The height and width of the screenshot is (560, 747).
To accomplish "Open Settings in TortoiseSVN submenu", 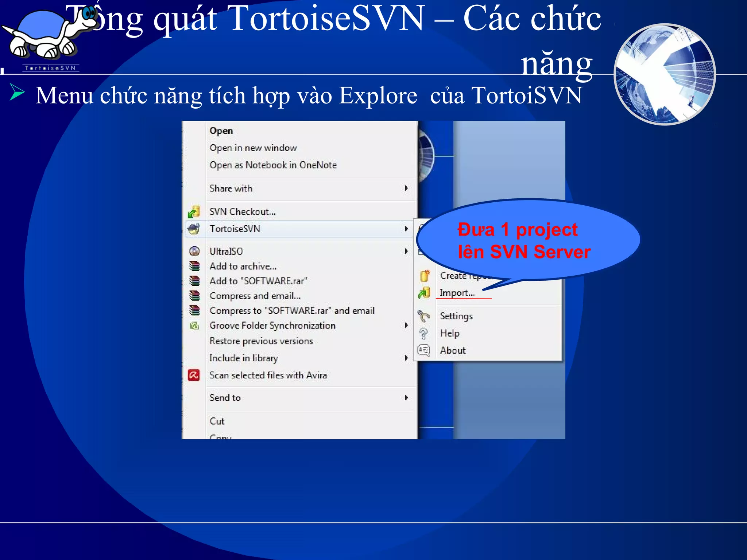I will tap(456, 316).
